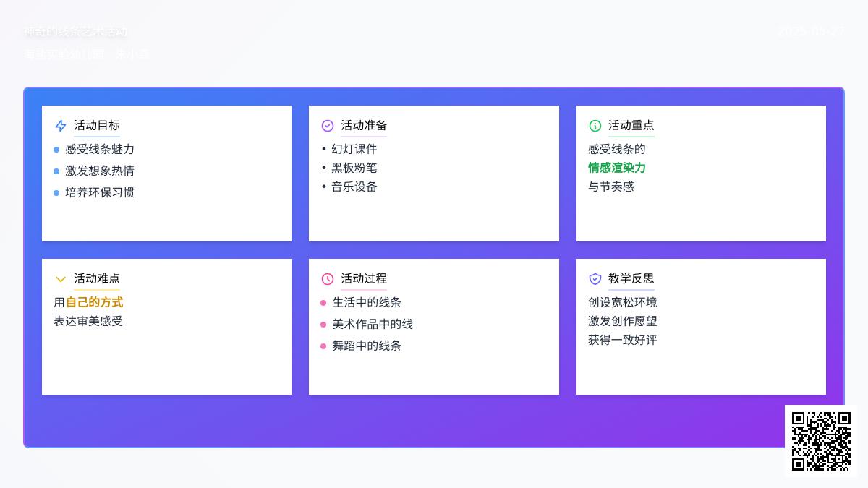Click the pink clock icon beside 活动过程
The width and height of the screenshot is (868, 488).
tap(328, 279)
